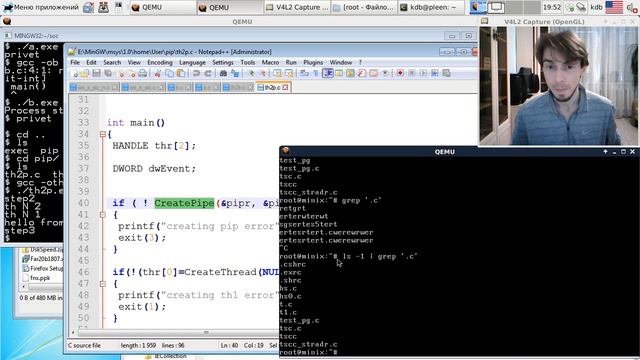Click 'int main()' on line 33
This screenshot has width=640, height=360.
point(136,122)
